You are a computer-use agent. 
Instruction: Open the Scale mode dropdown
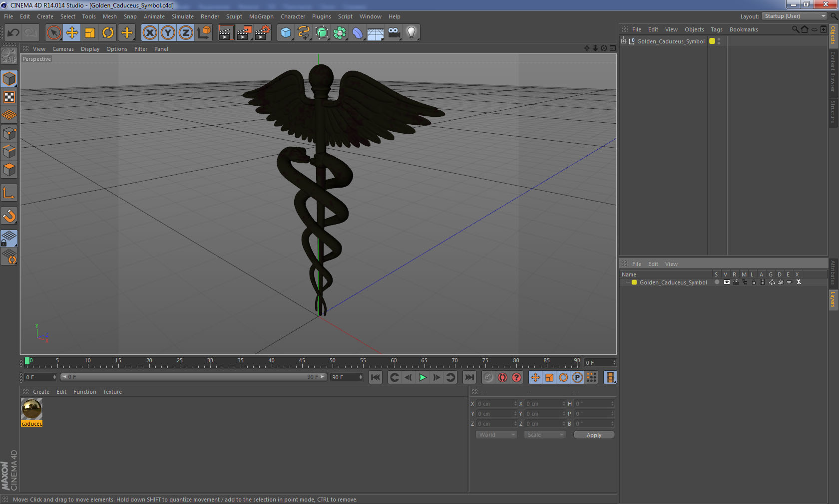pos(545,435)
